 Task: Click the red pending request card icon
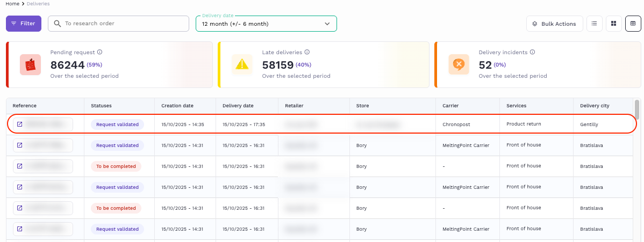tap(30, 64)
